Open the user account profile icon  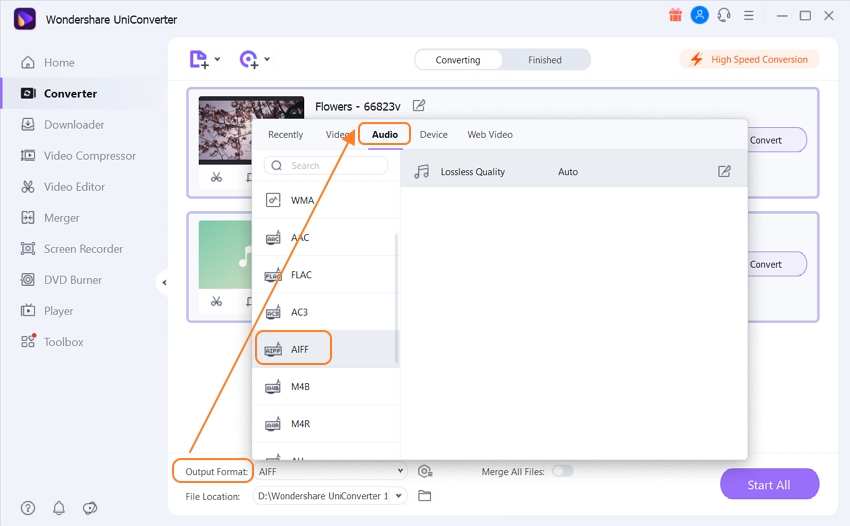click(x=699, y=15)
